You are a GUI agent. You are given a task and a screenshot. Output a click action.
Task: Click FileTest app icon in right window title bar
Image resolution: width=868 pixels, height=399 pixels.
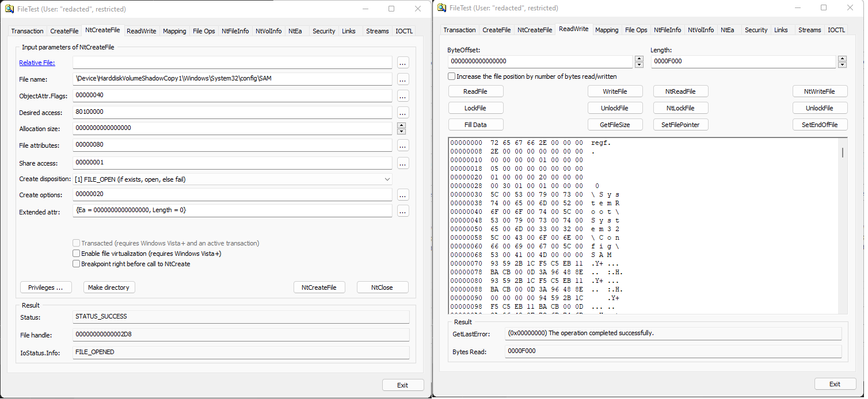441,8
